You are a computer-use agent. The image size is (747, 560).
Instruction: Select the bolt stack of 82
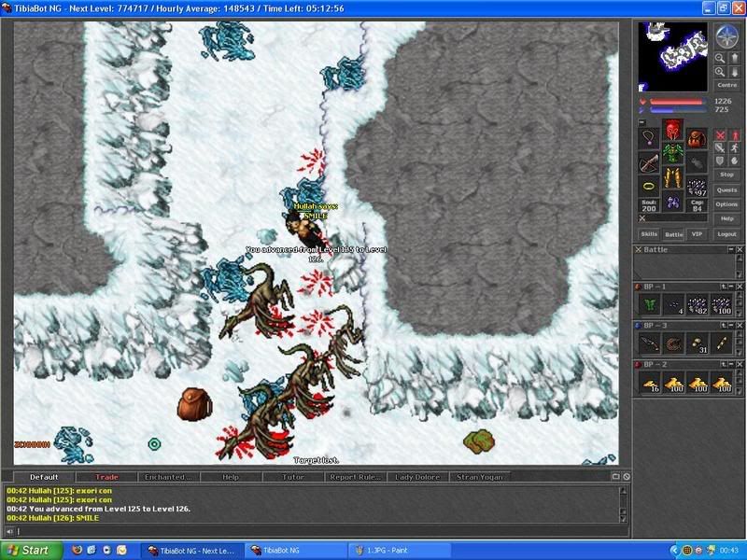697,305
